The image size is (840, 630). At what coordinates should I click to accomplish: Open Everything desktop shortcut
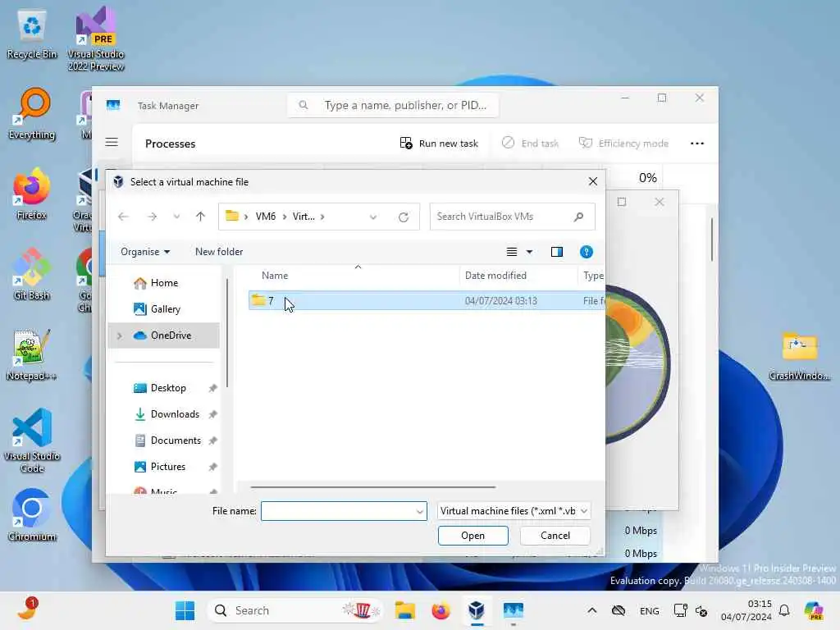pos(32,114)
